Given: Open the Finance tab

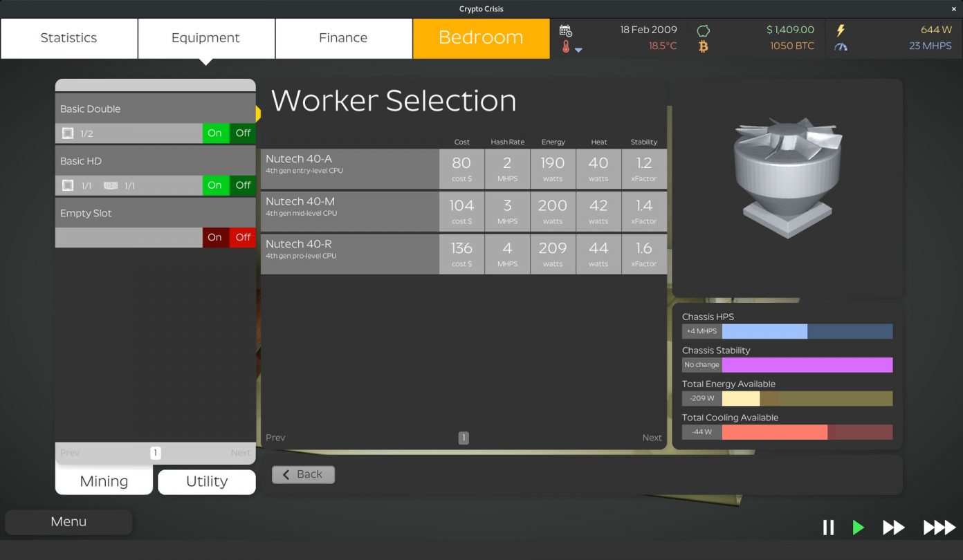Looking at the screenshot, I should tap(343, 38).
